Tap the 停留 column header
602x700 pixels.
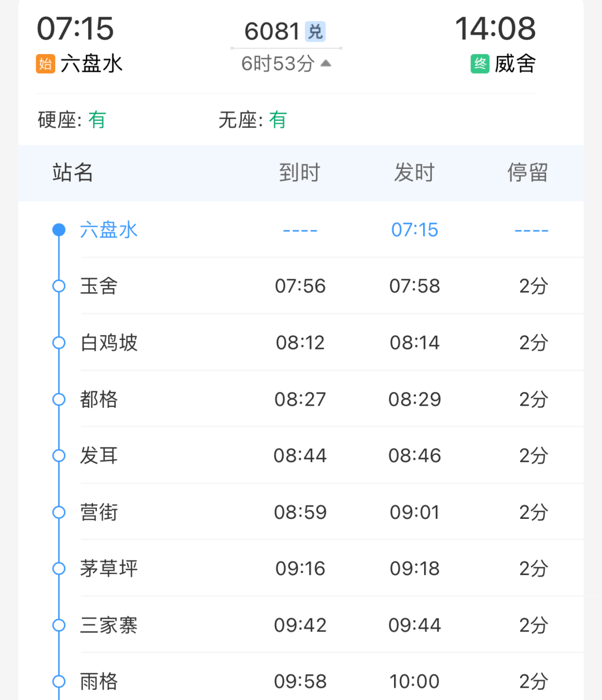[x=527, y=173]
